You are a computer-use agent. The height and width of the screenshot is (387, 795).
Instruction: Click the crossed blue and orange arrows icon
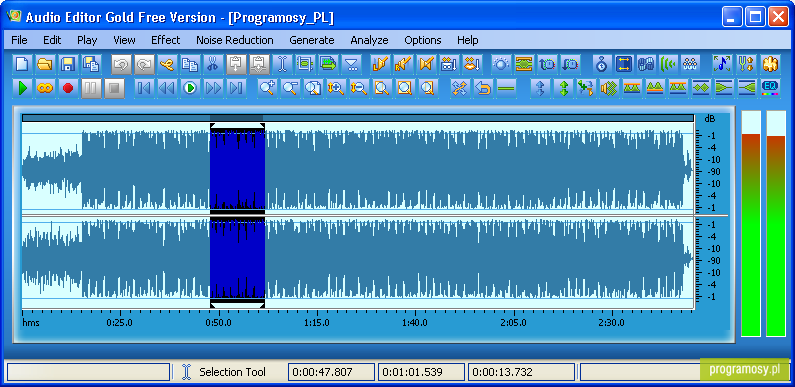tap(460, 88)
